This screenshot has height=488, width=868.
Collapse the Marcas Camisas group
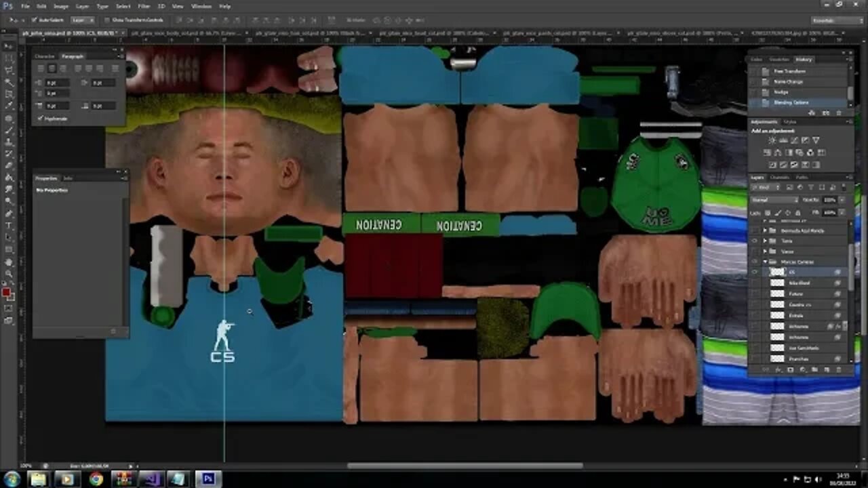click(765, 262)
